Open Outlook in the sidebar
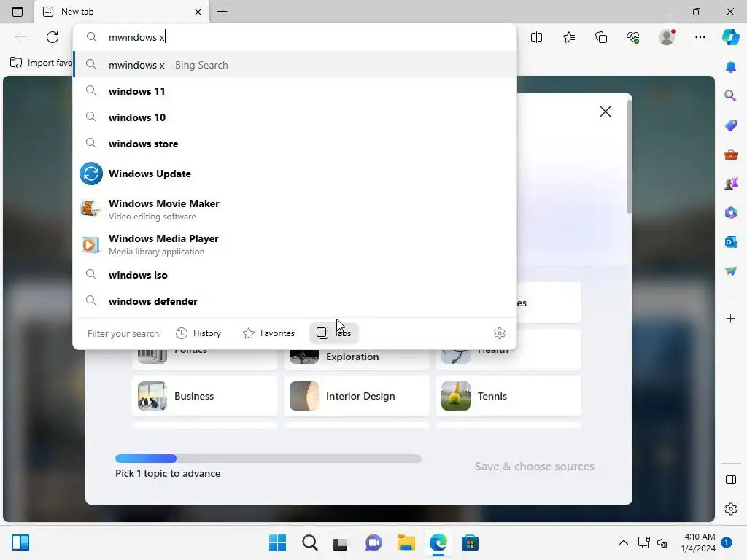 731,242
